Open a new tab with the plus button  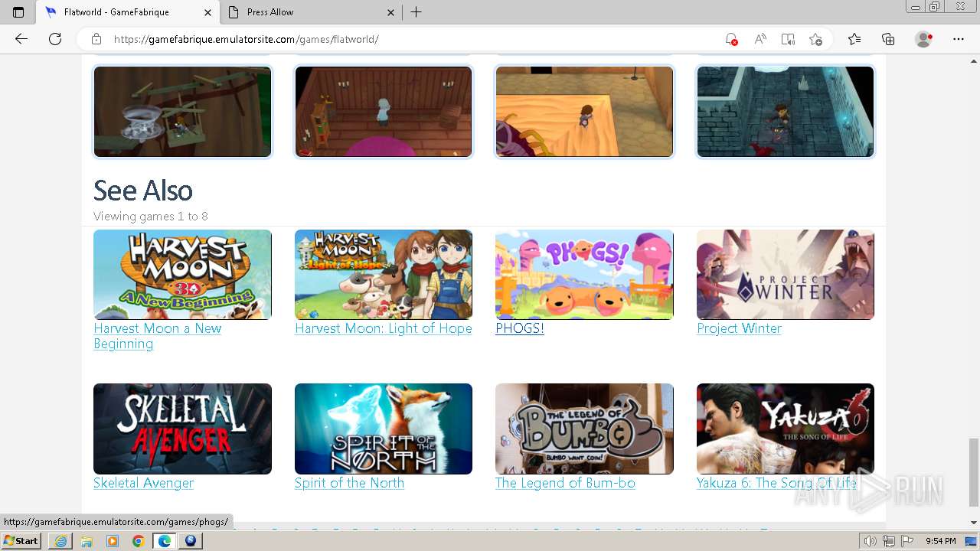click(x=416, y=12)
